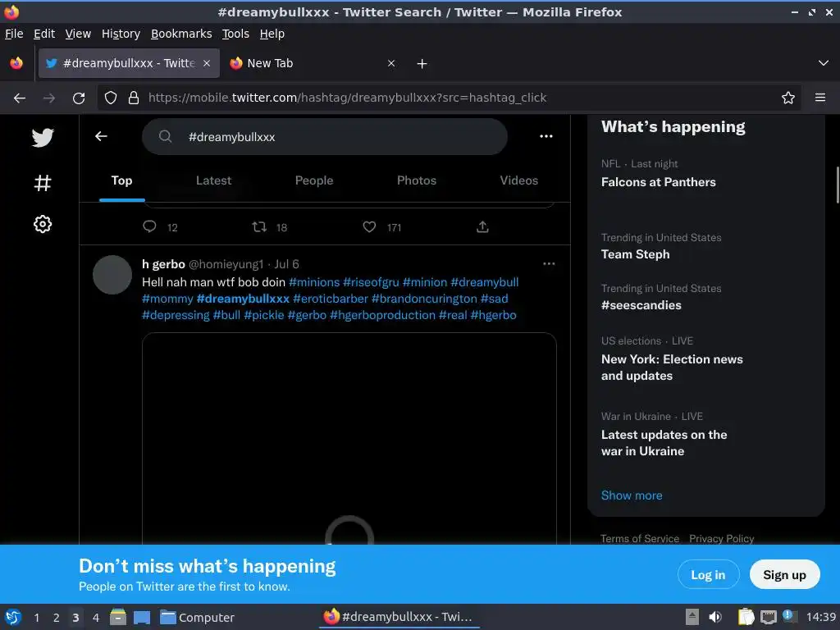Open the h gerbo profile name link
Viewport: 840px width, 630px height.
163,264
